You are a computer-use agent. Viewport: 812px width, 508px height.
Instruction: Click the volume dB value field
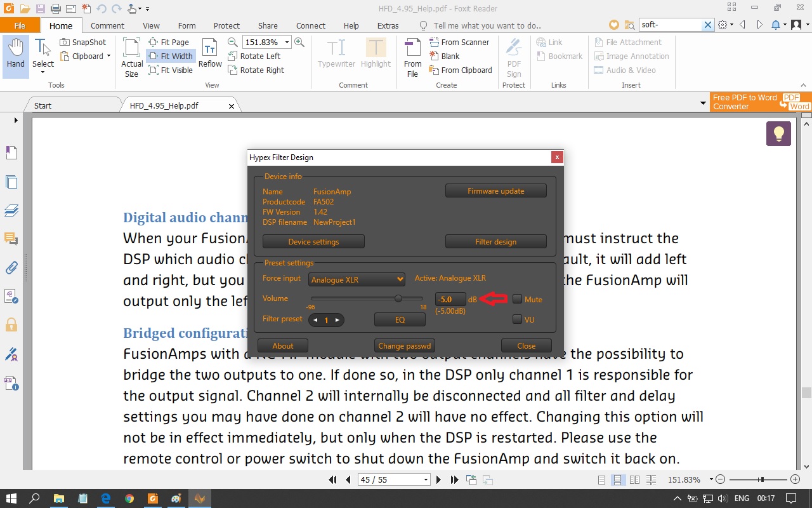(450, 299)
